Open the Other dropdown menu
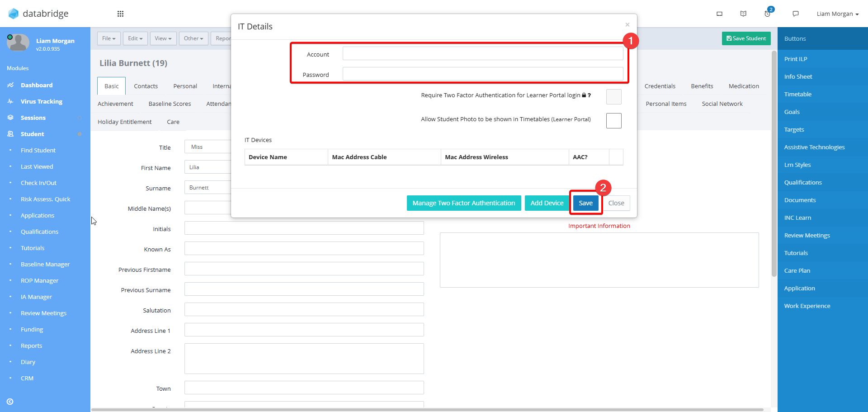The height and width of the screenshot is (412, 868). coord(193,38)
